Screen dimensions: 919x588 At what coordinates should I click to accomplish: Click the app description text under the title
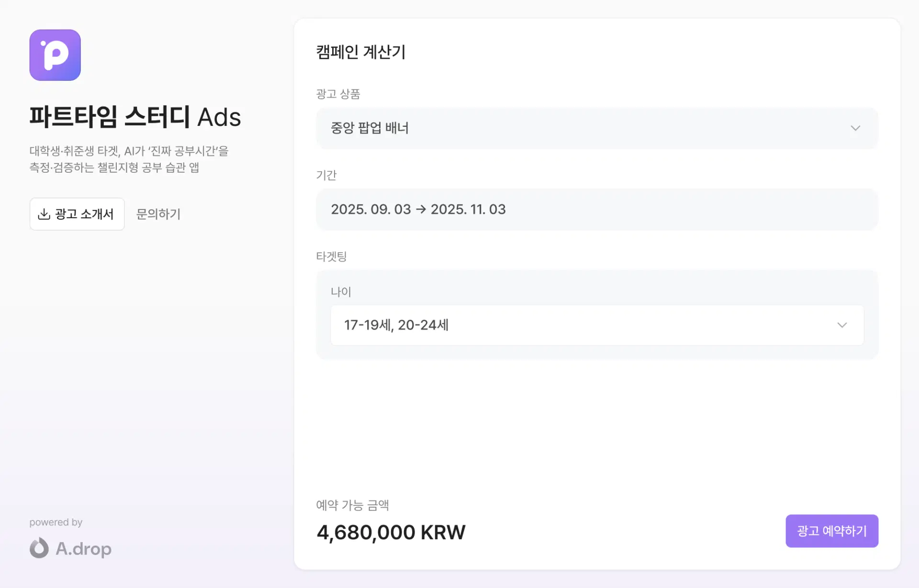point(129,159)
